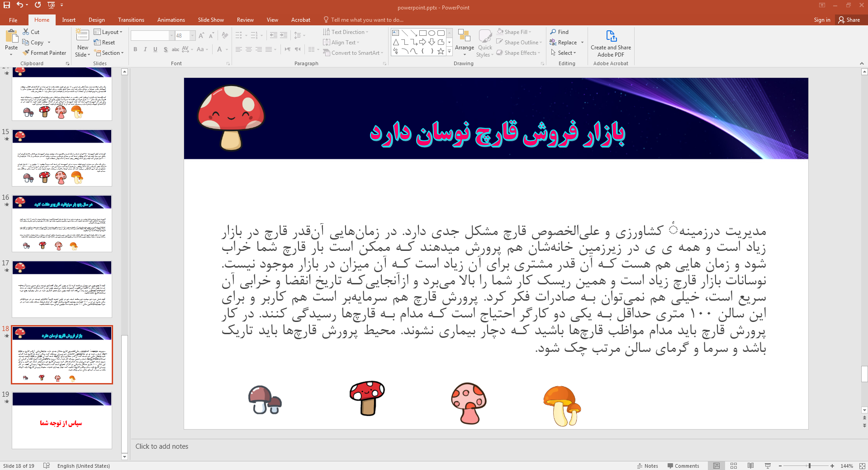868x470 pixels.
Task: Open the Section dropdown
Action: point(109,53)
